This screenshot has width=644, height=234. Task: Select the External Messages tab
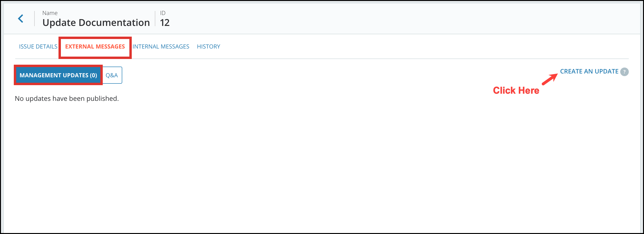(95, 47)
